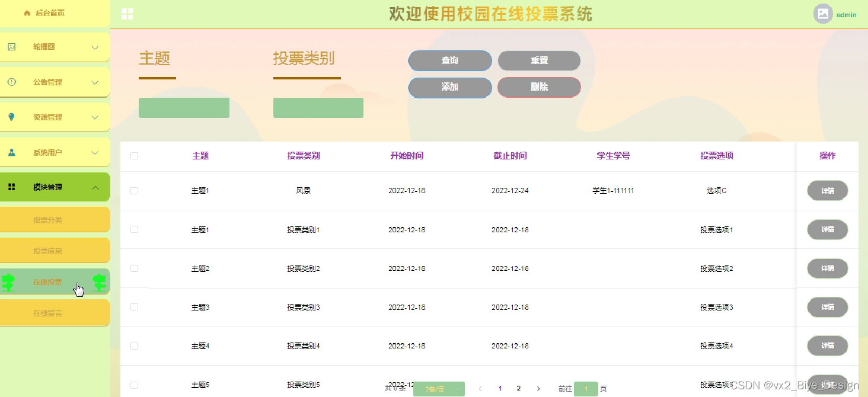
Task: Click the 风景 category cell
Action: pos(304,191)
